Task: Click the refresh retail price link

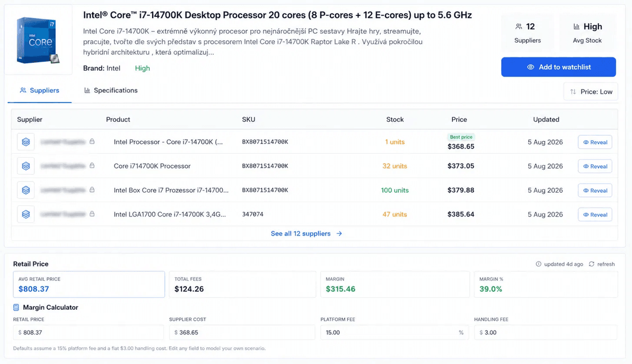Action: (601, 264)
